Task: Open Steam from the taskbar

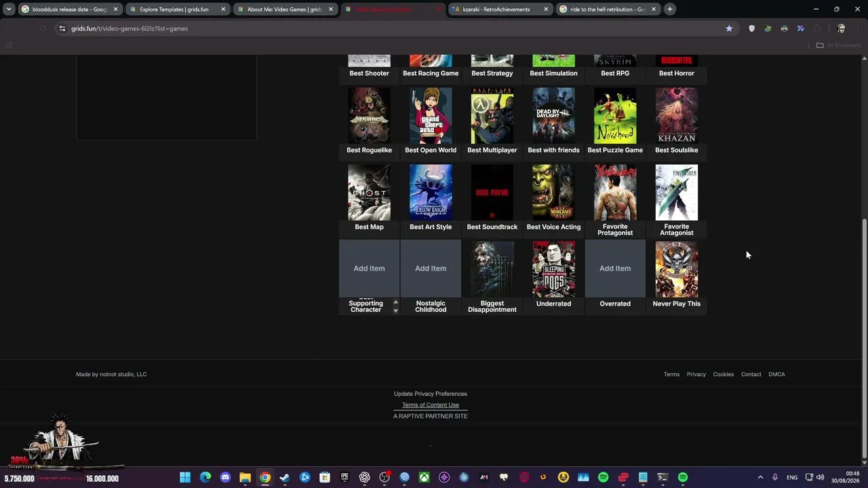Action: tap(285, 478)
